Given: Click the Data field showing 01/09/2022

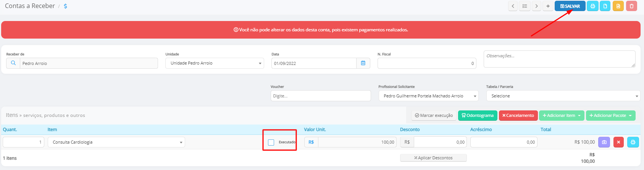Looking at the screenshot, I should pyautogui.click(x=314, y=63).
